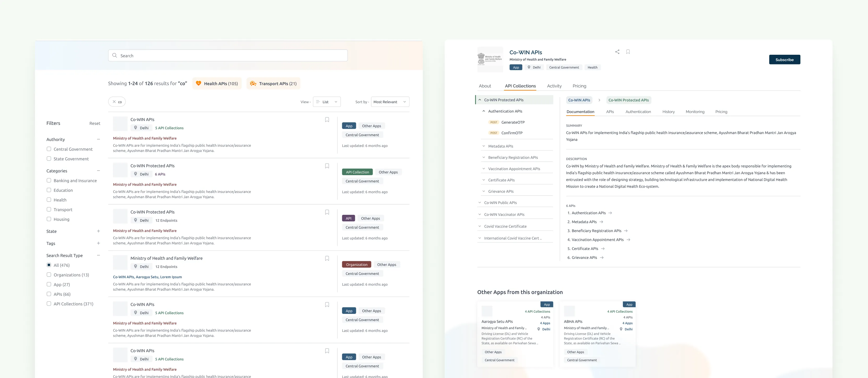Viewport: 868px width, 378px height.
Task: Bookmark the Co-WIN APIs detail page
Action: tap(628, 52)
